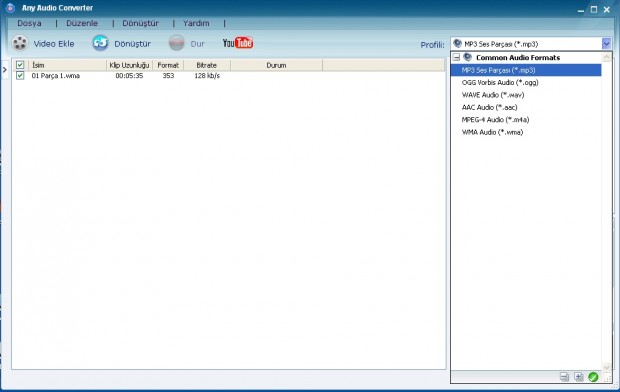This screenshot has height=392, width=620.
Task: Click the blue Dönüştür convert icon
Action: (x=100, y=43)
